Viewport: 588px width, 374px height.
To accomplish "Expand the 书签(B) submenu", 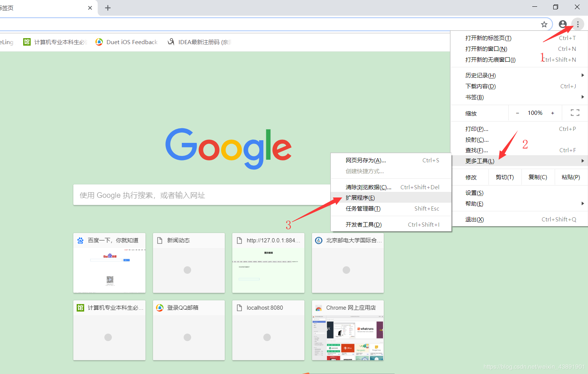I will tap(519, 97).
